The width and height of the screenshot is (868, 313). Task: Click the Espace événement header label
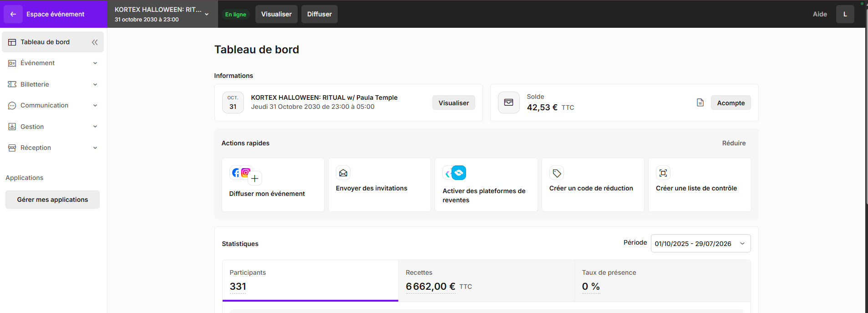55,14
